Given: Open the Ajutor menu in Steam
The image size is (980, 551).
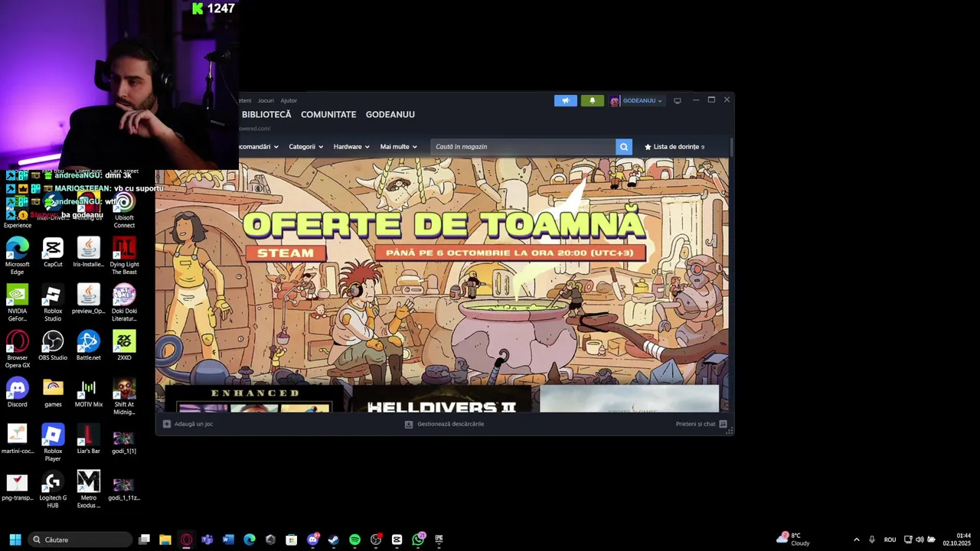Looking at the screenshot, I should click(x=289, y=100).
